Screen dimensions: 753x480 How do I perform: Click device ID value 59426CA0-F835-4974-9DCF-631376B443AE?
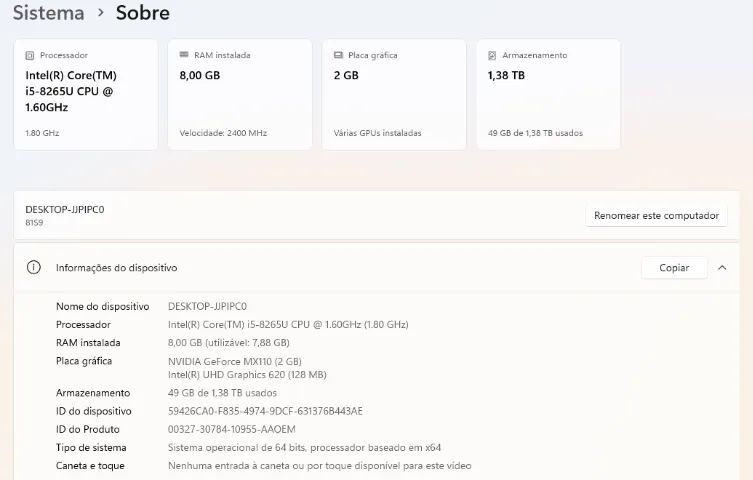[x=266, y=411]
